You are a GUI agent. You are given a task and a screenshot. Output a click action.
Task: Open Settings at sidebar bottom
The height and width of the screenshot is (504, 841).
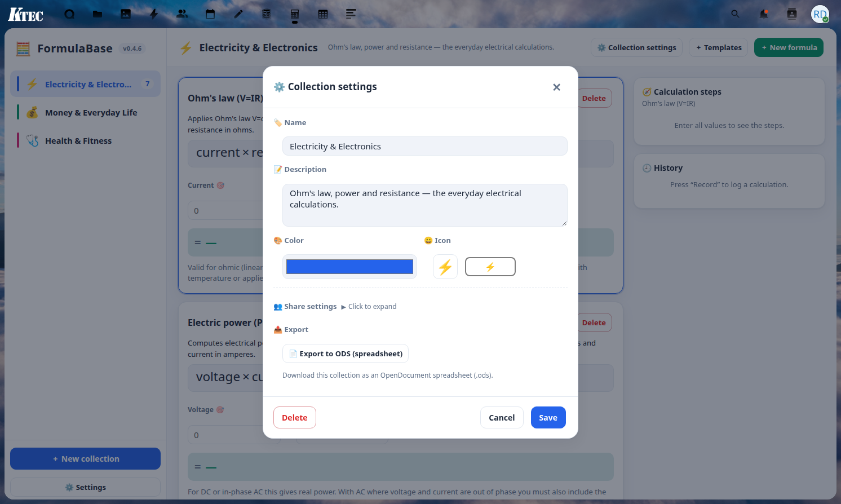coord(85,487)
